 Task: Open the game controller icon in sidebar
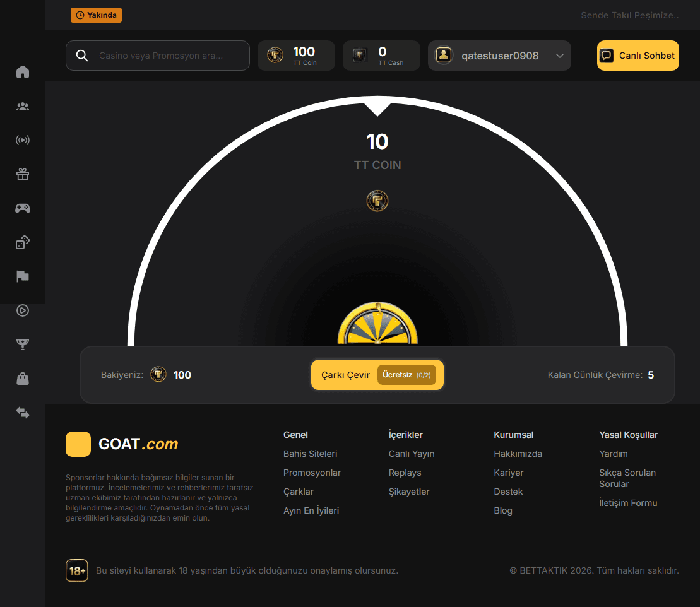(23, 208)
